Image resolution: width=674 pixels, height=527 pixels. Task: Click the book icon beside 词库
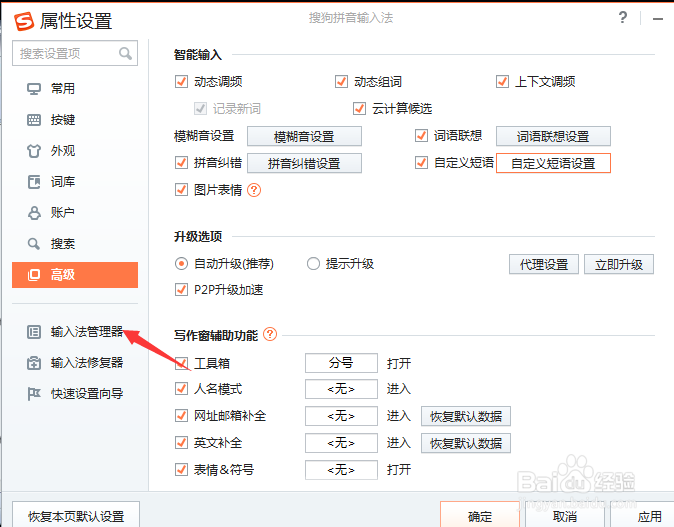tap(34, 182)
